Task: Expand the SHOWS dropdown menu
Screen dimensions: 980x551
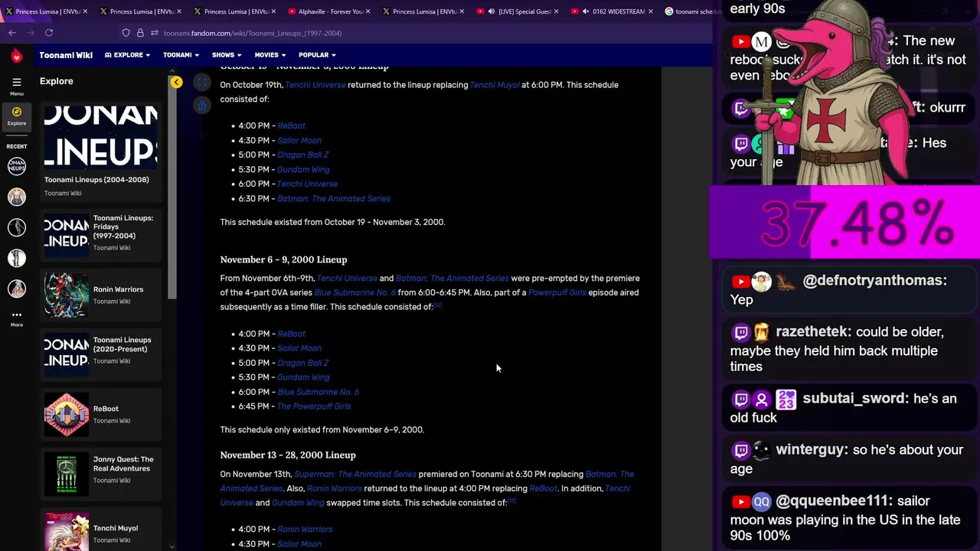Action: 227,55
